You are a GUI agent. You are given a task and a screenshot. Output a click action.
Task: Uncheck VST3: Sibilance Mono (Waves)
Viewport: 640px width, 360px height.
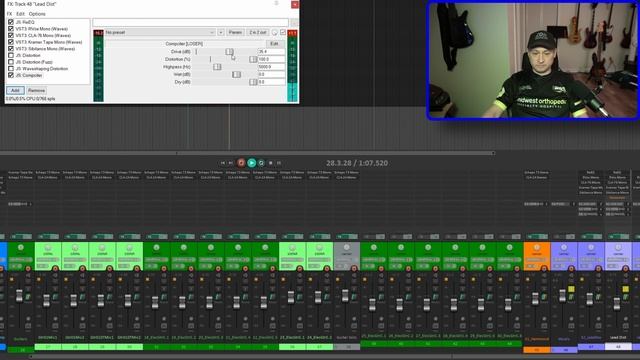coord(11,49)
